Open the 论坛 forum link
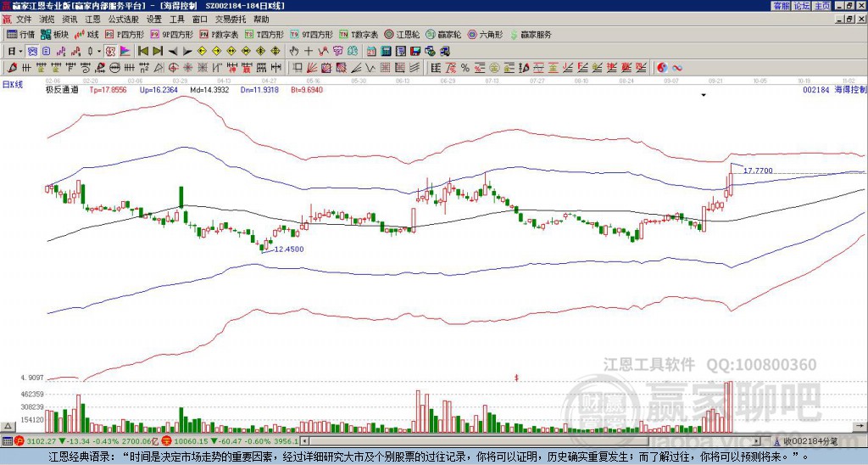Image resolution: width=868 pixels, height=465 pixels. [802, 6]
